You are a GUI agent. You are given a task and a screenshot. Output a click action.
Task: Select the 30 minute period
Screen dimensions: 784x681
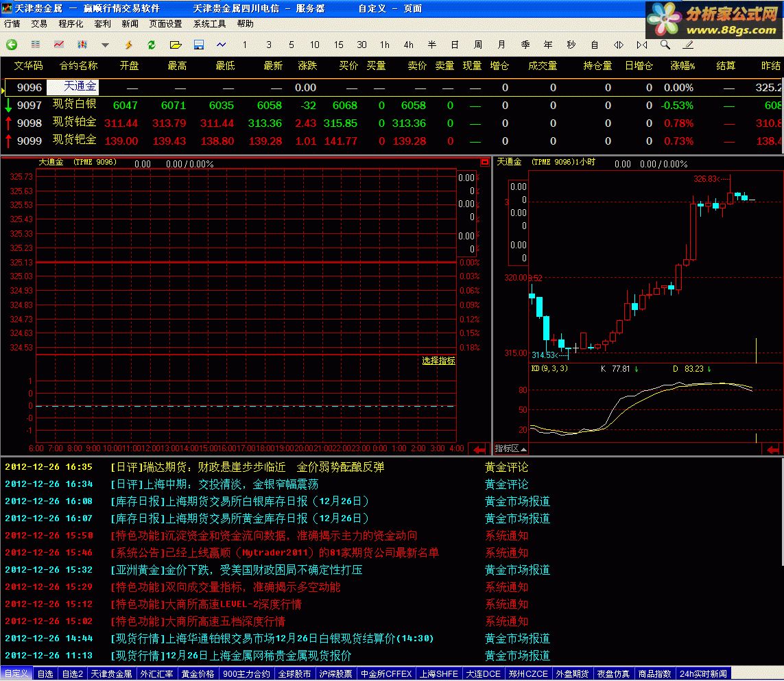tap(361, 45)
